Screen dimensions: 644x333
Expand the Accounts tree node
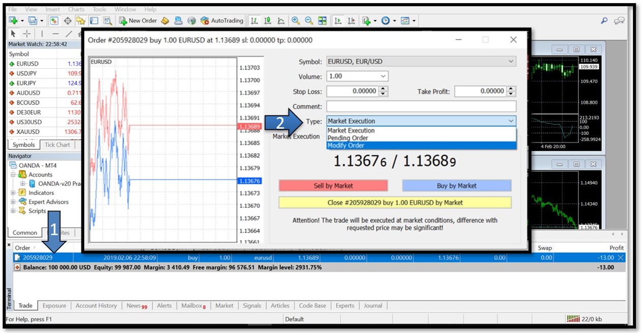[13, 175]
